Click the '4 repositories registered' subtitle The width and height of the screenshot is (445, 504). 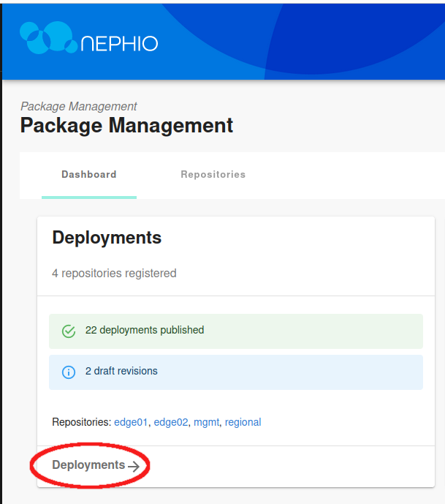[x=114, y=274]
